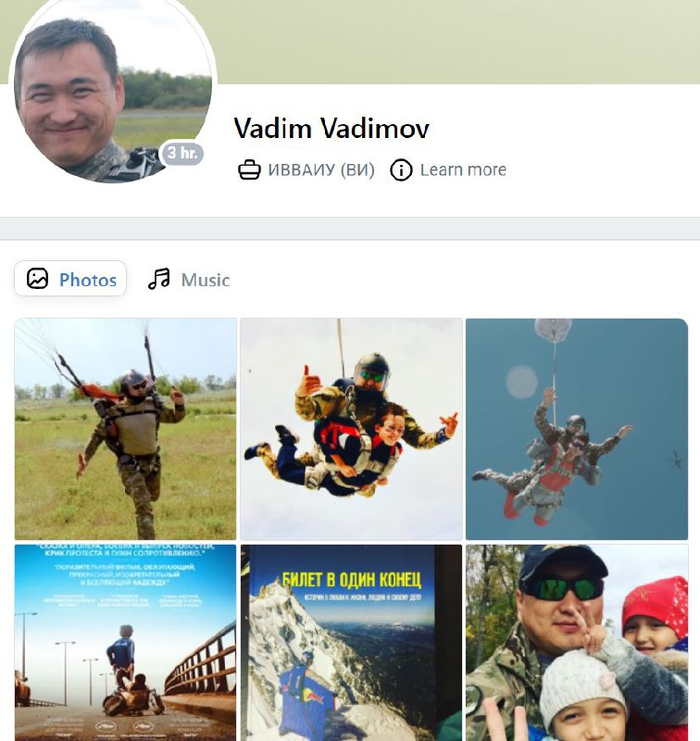The width and height of the screenshot is (700, 741).
Task: Open the movie poster with bridge photo
Action: click(125, 643)
